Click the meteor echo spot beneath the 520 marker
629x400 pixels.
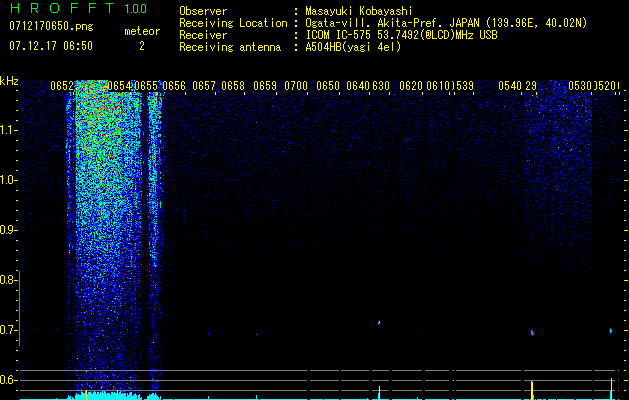click(x=611, y=331)
